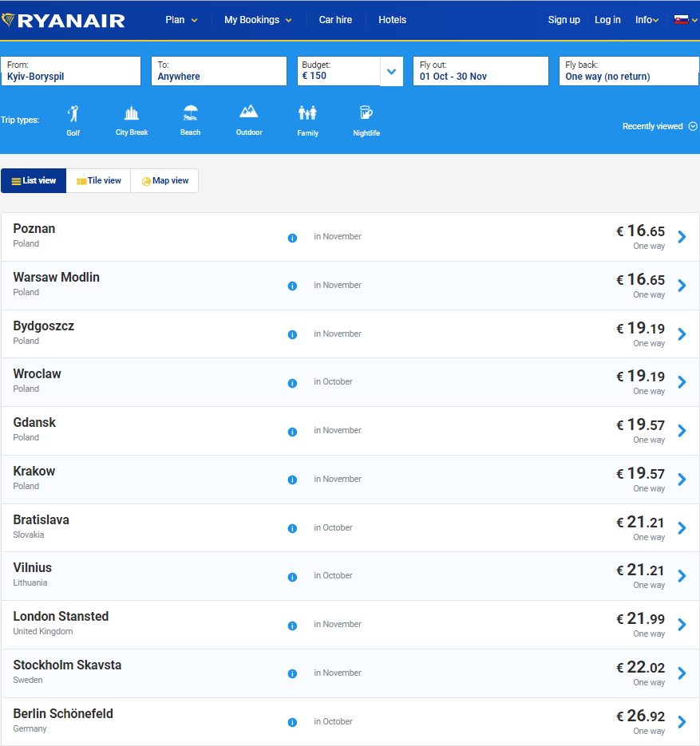700x746 pixels.
Task: Click the Sign up link
Action: (x=564, y=20)
